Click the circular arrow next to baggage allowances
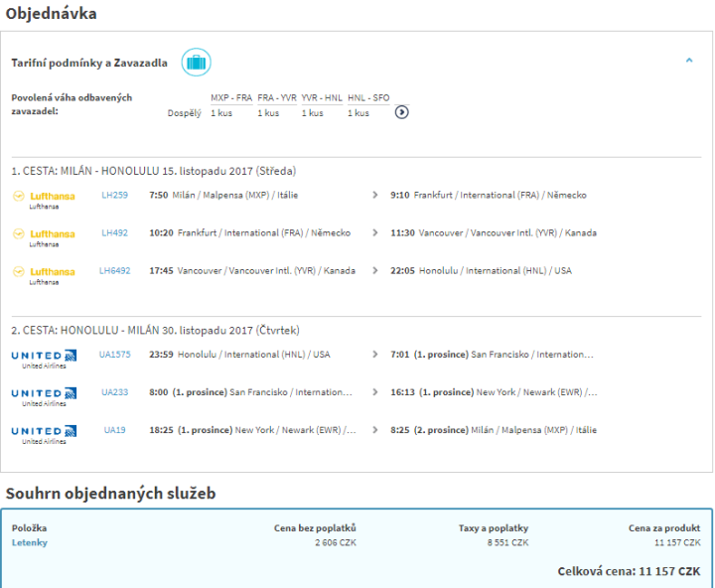Viewport: 715px width, 588px height. pyautogui.click(x=401, y=112)
